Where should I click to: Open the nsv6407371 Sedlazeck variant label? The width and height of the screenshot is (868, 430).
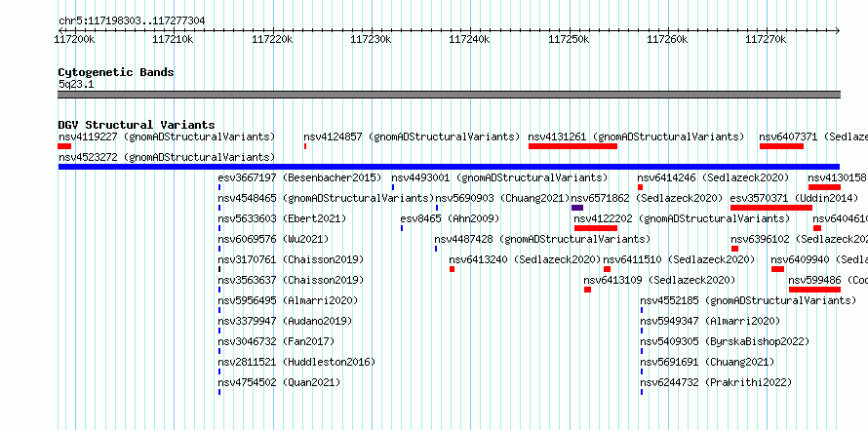coord(813,137)
